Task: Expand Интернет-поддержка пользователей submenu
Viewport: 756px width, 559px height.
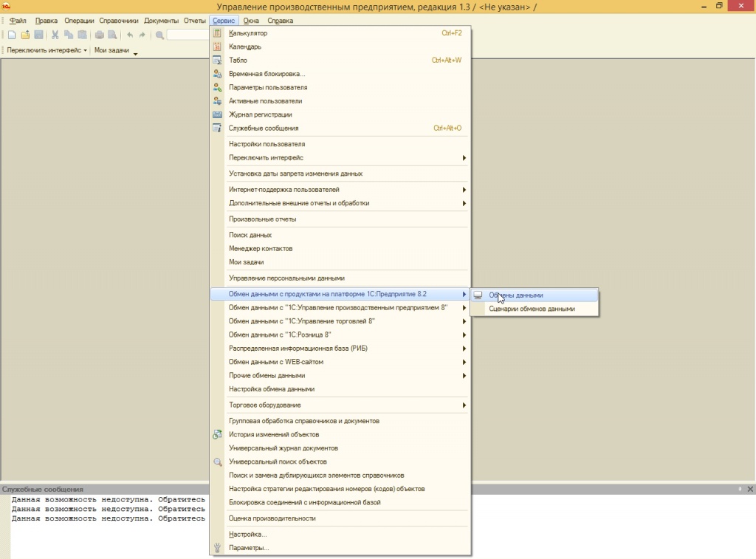Action: [283, 190]
